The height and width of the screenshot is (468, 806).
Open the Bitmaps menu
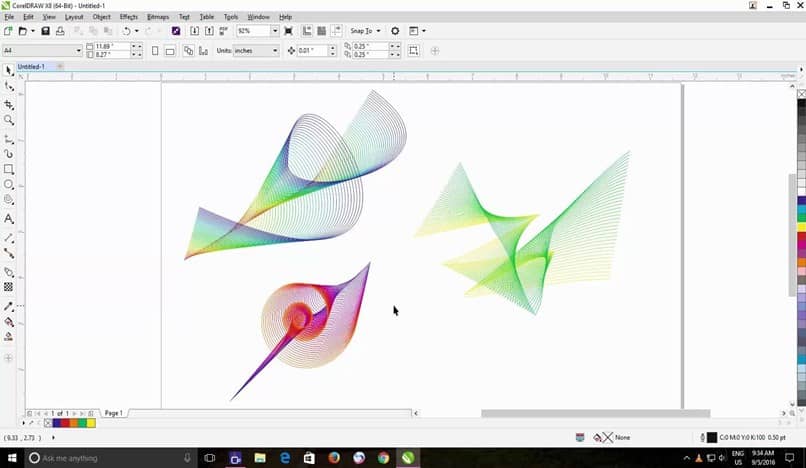[x=158, y=17]
